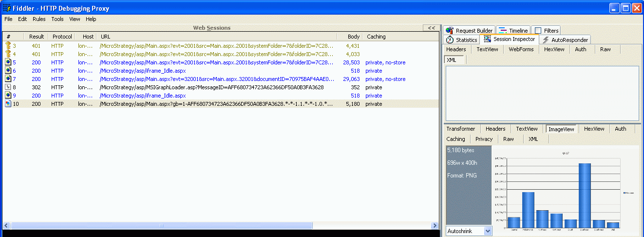Open the Help menu

click(x=91, y=19)
